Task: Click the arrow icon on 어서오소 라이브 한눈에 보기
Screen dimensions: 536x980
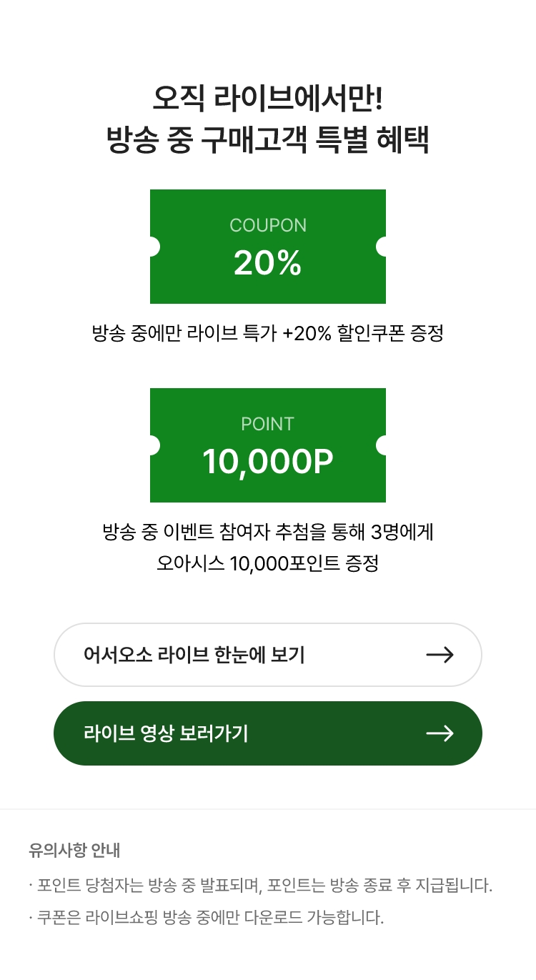Action: point(440,655)
